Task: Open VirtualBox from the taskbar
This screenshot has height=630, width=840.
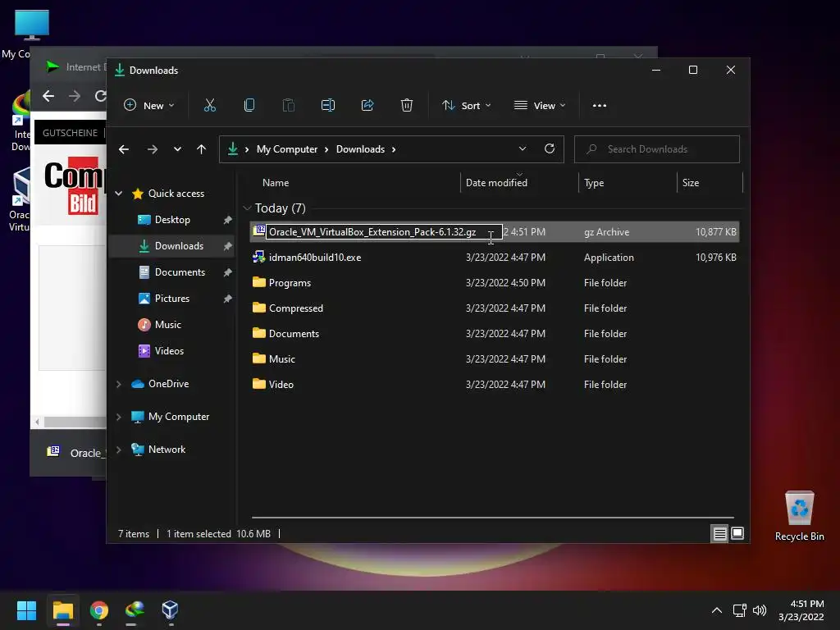Action: 170,610
